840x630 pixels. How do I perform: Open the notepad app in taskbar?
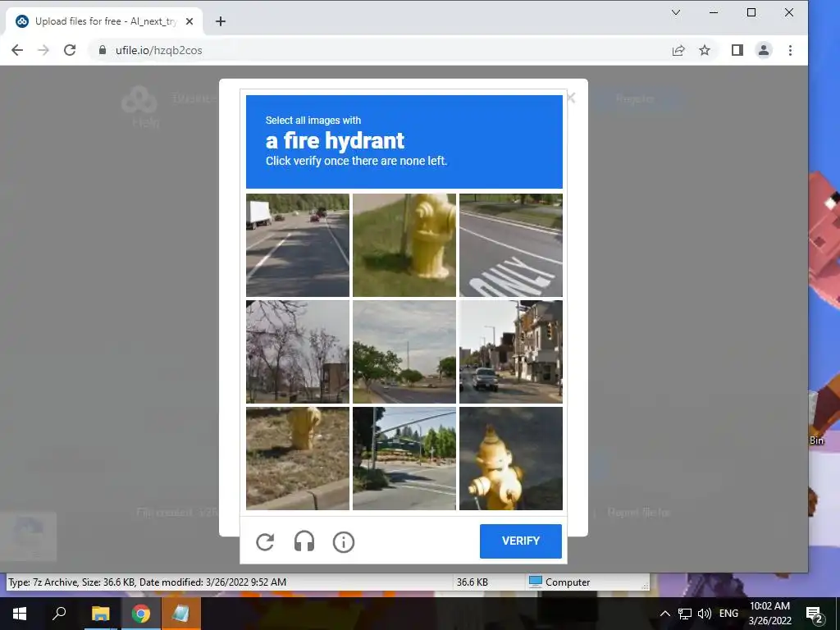coord(181,614)
